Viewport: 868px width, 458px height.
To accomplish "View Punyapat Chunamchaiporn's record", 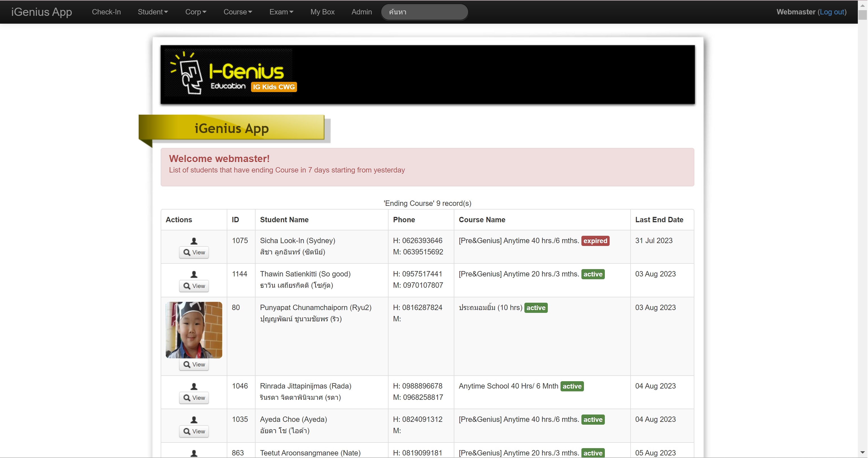I will point(194,365).
